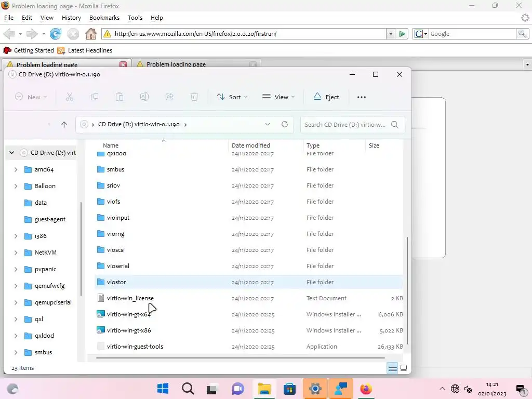The image size is (532, 399).
Task: Open File Explorer from the taskbar
Action: [x=264, y=389]
